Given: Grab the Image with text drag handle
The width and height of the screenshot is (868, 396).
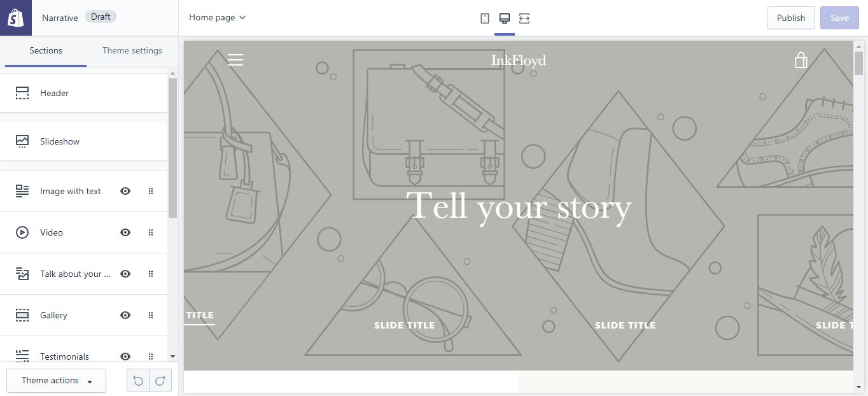Looking at the screenshot, I should (x=151, y=191).
